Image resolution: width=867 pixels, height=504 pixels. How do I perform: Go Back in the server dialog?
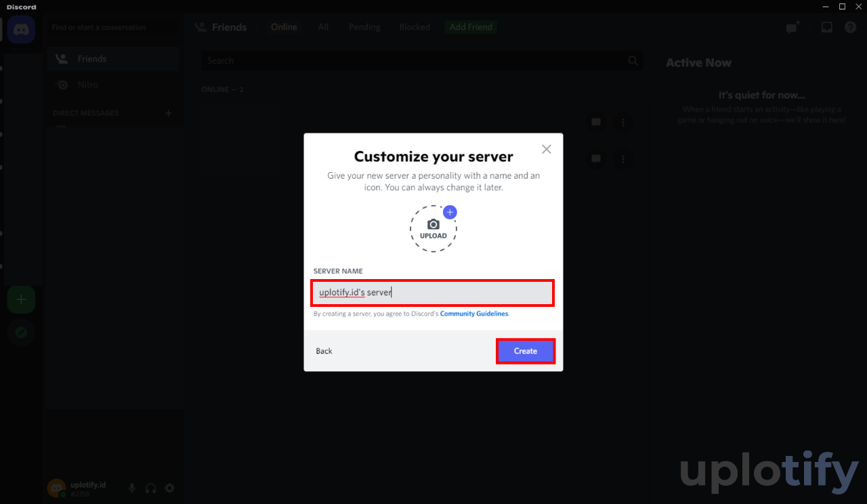point(324,351)
